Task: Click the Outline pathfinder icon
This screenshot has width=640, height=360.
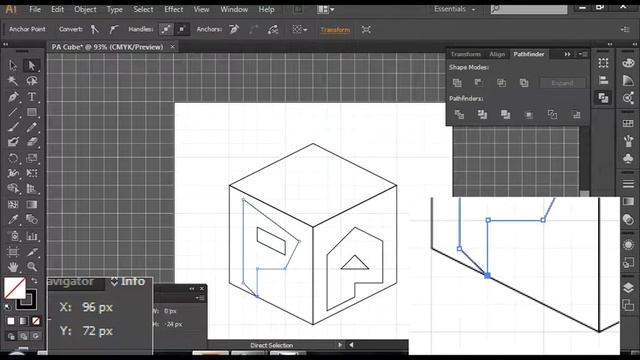Action: pyautogui.click(x=552, y=115)
